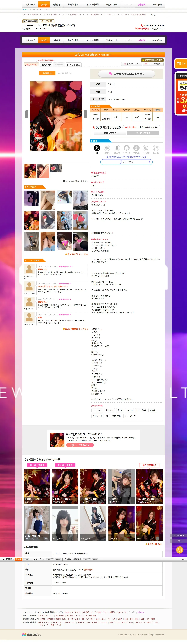The height and width of the screenshot is (644, 187).
Task: Click 口コミ・体験談をもっと見る link
Action: tap(75, 329)
